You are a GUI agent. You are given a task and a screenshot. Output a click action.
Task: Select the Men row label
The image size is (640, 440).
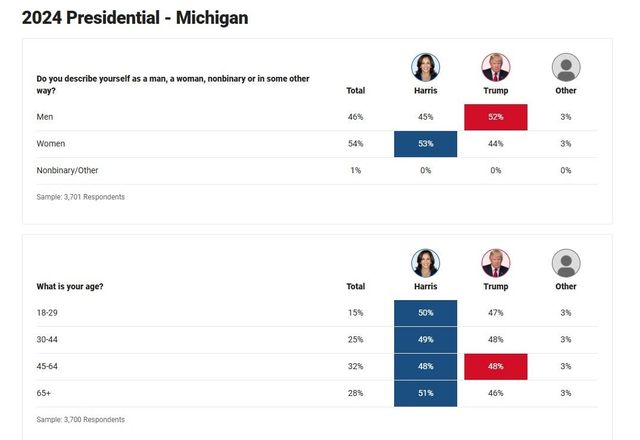point(44,117)
